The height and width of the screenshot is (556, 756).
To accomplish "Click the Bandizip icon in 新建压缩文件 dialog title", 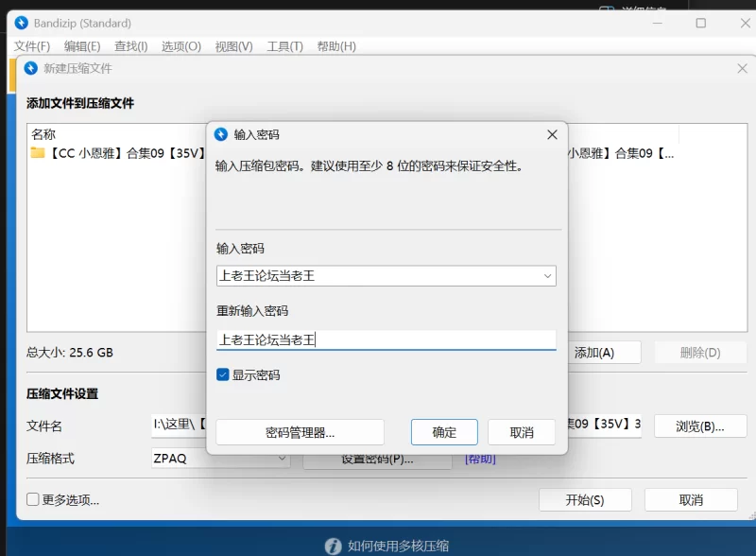I will (31, 68).
